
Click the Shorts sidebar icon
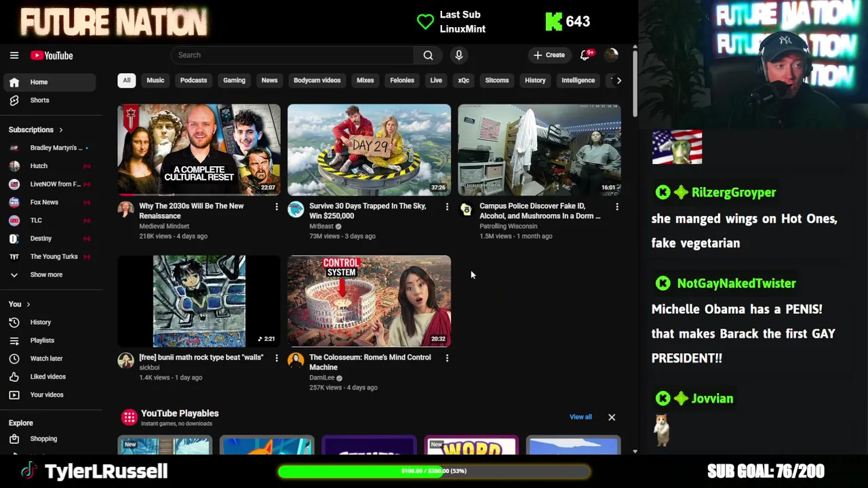[x=14, y=100]
